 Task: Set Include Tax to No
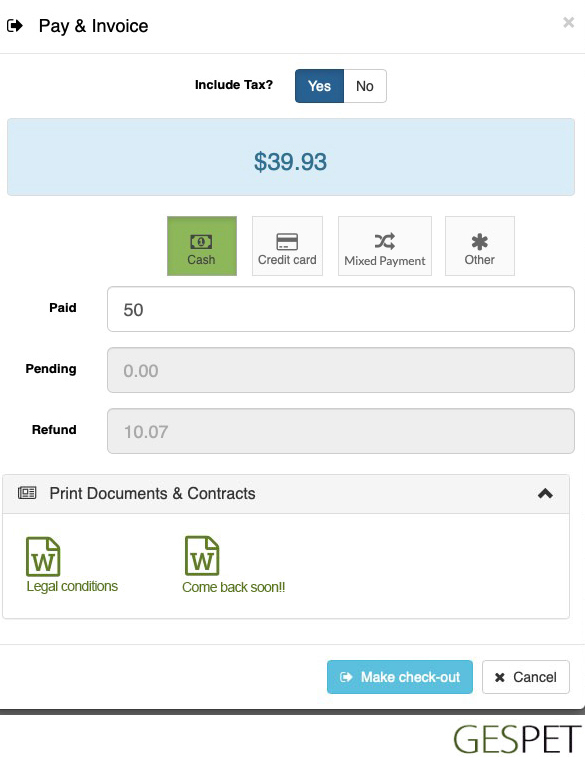[365, 86]
